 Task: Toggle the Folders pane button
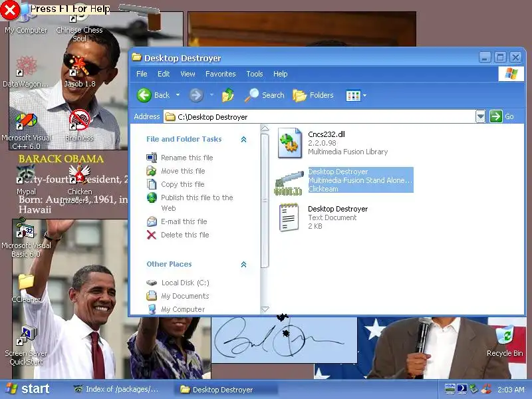tap(313, 95)
